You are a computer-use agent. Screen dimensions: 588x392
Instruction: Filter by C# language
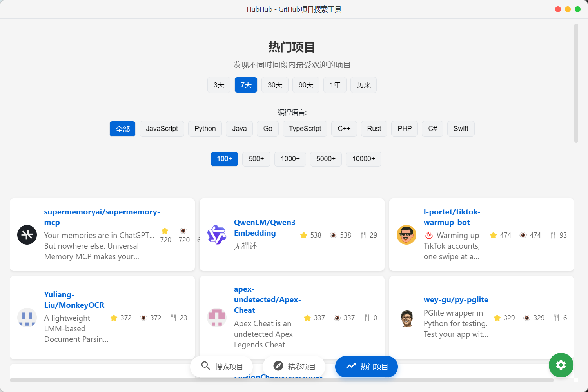pos(432,129)
